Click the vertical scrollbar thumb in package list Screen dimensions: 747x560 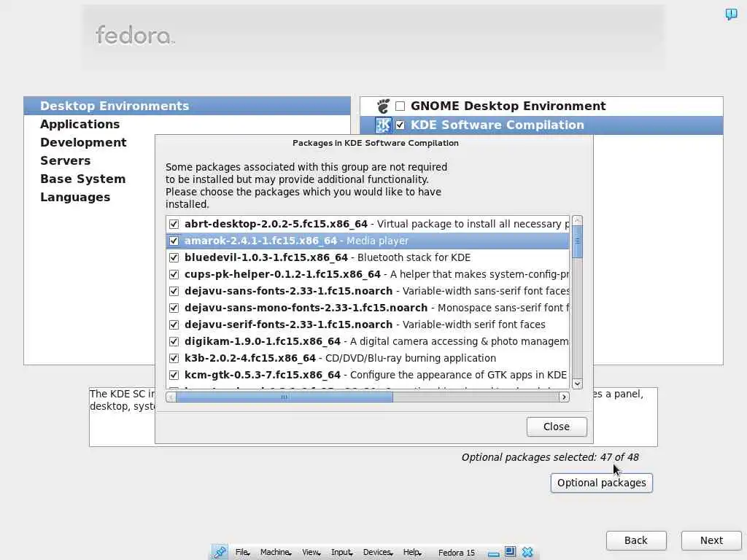click(x=577, y=241)
